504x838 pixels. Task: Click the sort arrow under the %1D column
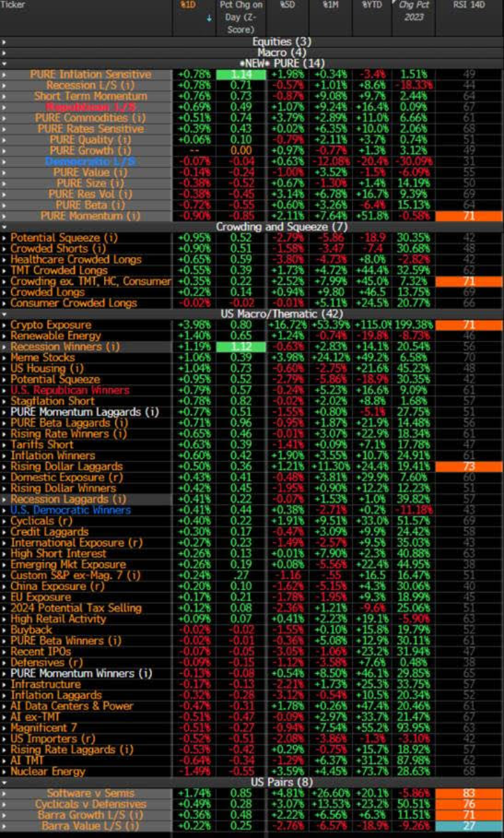coord(210,19)
